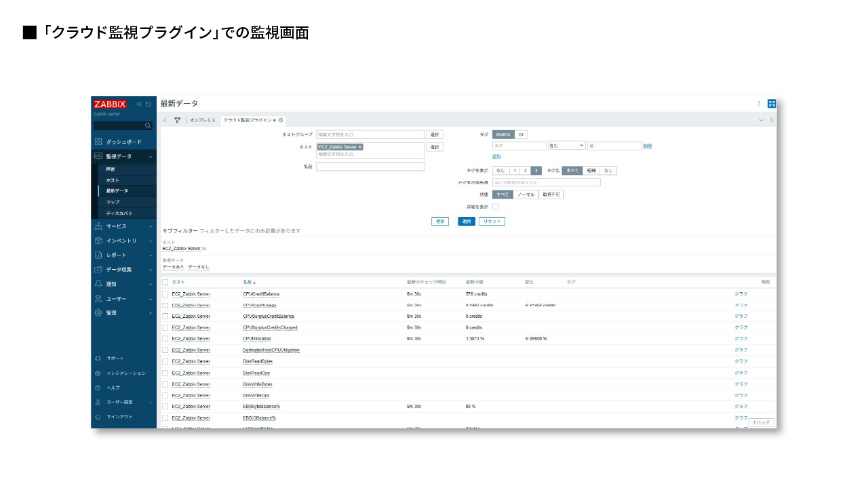Open the 含む tag operator dropdown
The image size is (868, 488).
point(566,146)
